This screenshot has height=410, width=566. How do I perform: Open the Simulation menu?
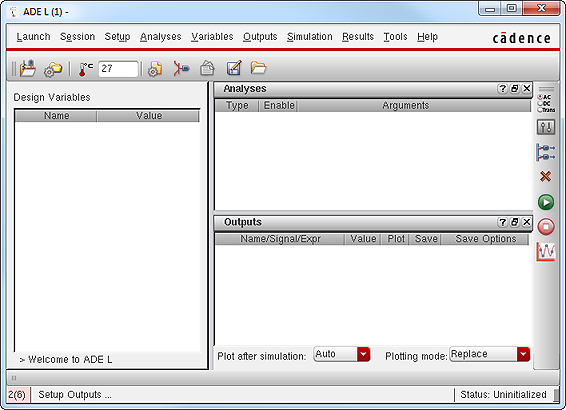click(x=310, y=37)
